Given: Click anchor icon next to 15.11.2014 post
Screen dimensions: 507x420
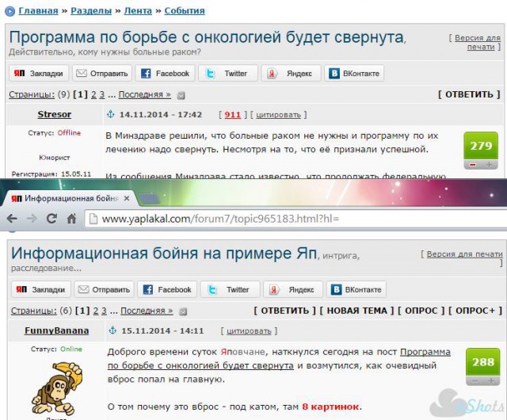Looking at the screenshot, I should [x=112, y=330].
